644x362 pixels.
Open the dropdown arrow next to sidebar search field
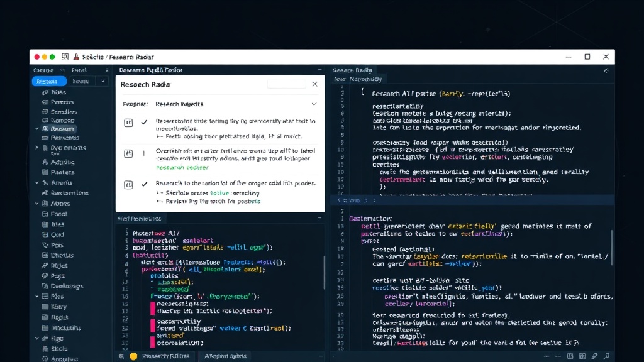pyautogui.click(x=103, y=81)
